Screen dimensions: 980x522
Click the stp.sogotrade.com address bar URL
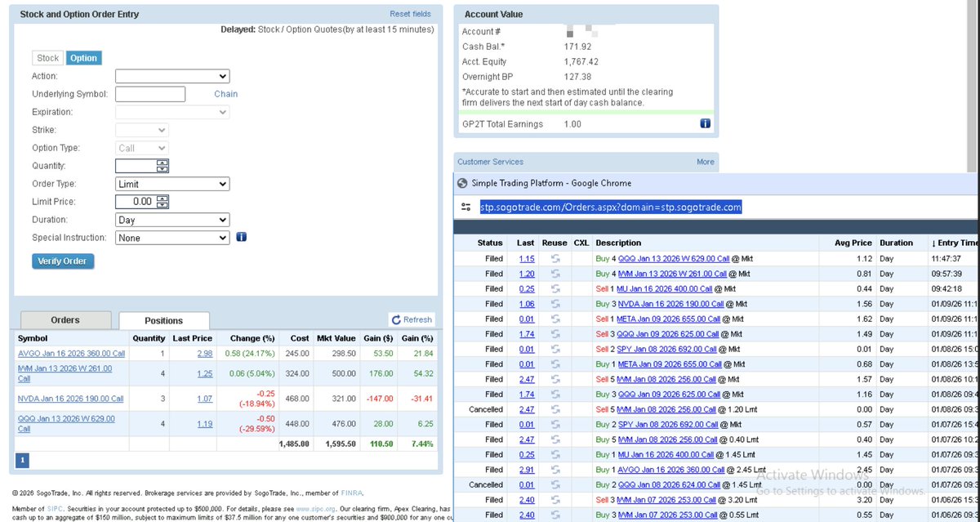pos(611,207)
